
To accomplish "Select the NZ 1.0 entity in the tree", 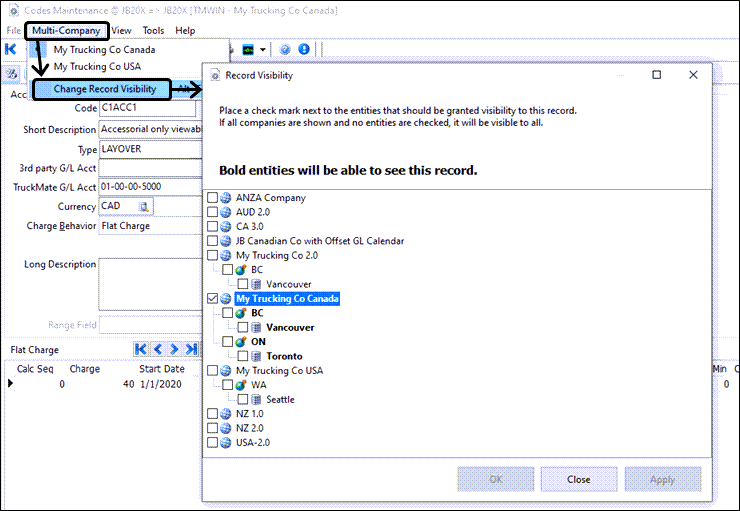I will (x=251, y=413).
